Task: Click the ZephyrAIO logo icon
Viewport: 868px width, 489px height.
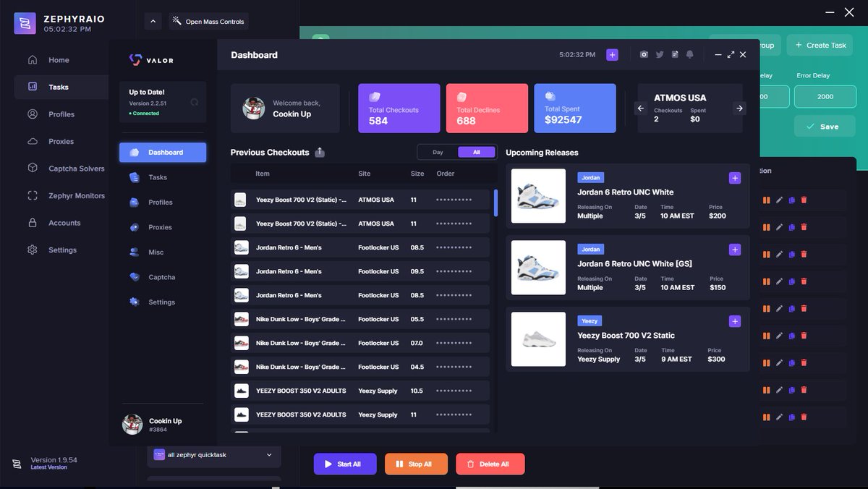Action: [25, 24]
